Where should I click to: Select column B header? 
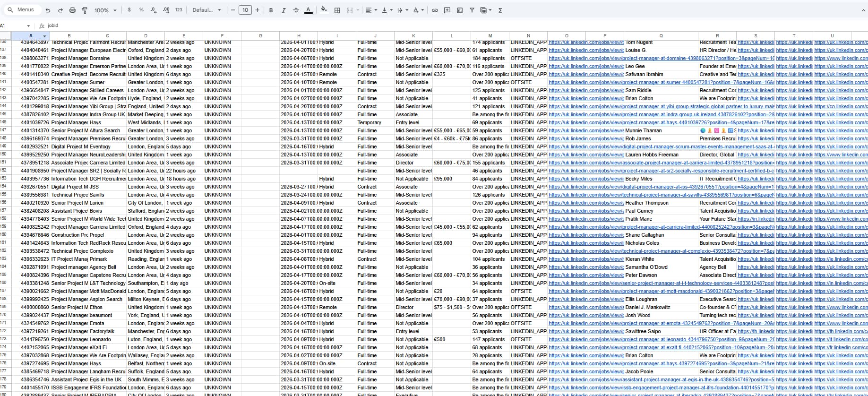(69, 36)
